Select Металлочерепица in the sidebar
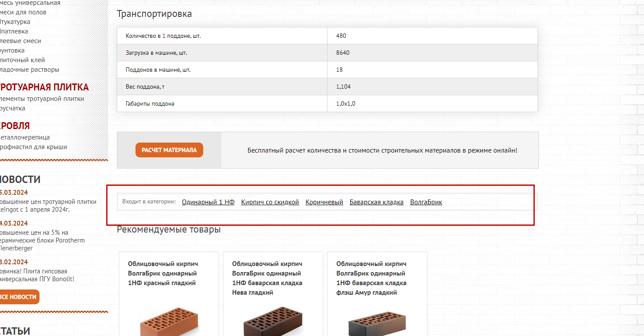Image resolution: width=644 pixels, height=336 pixels. 25,137
